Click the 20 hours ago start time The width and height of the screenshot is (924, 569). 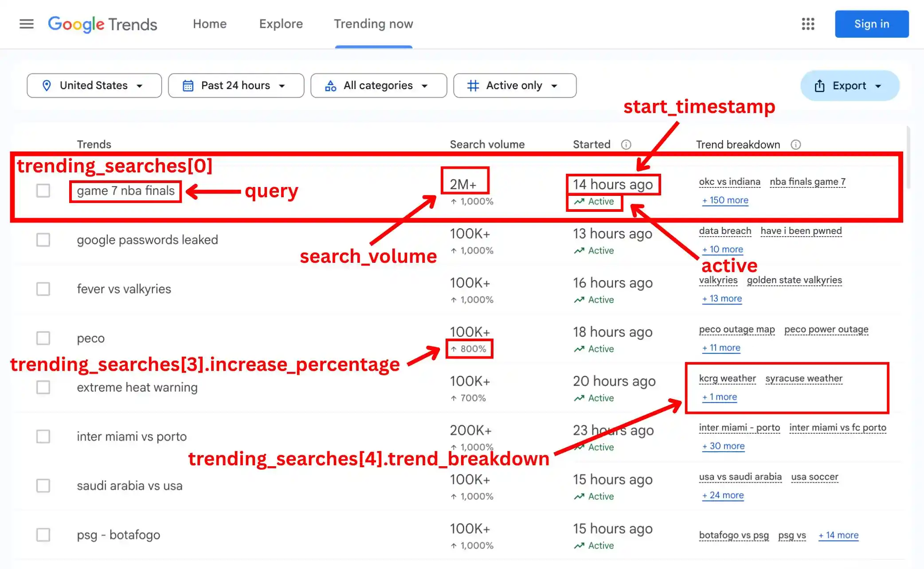[615, 381]
